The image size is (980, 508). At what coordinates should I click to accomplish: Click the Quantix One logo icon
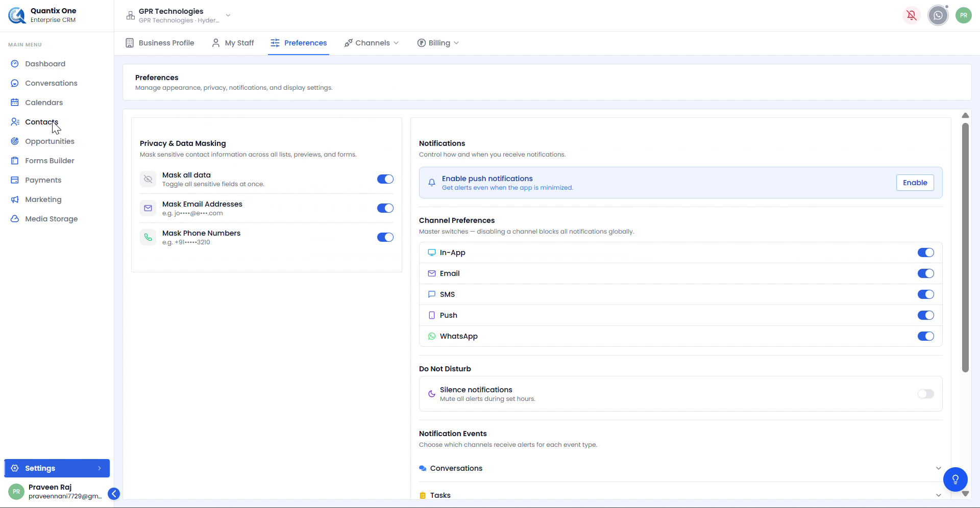pos(17,15)
